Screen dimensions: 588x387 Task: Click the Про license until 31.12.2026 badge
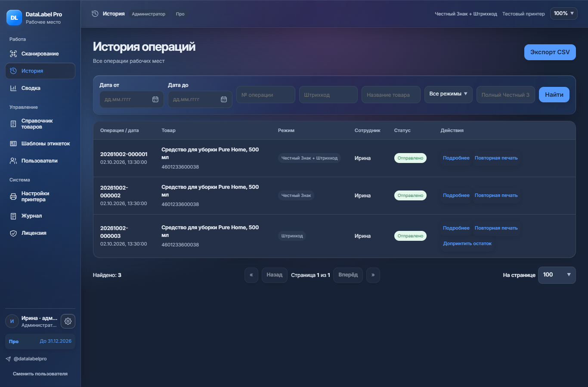point(40,341)
